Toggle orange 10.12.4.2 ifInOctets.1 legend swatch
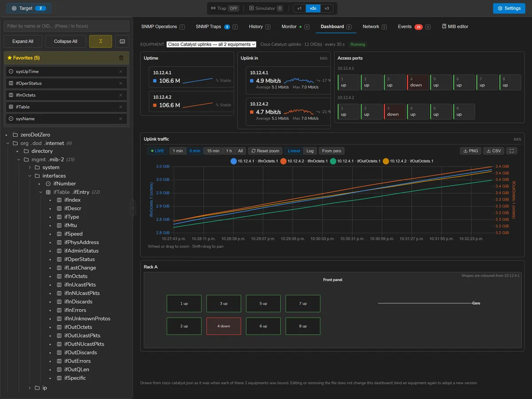The height and width of the screenshot is (399, 532). coord(283,161)
